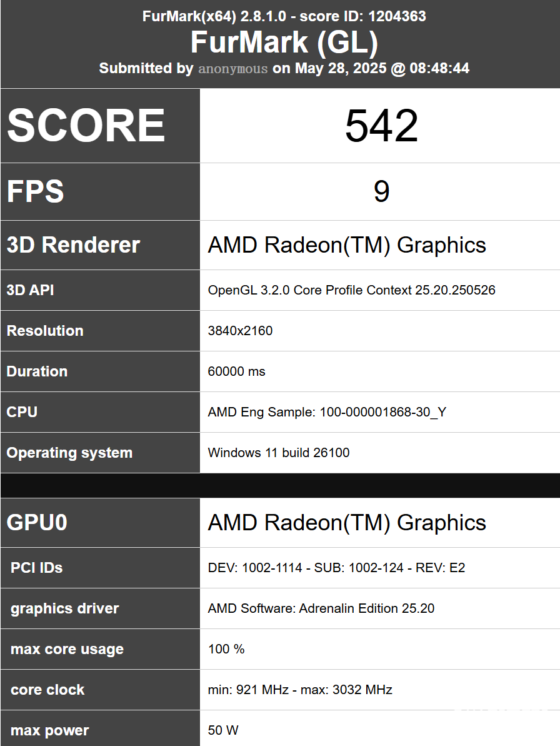Click the 3840x2160 resolution value
Image resolution: width=560 pixels, height=746 pixels.
(x=240, y=331)
